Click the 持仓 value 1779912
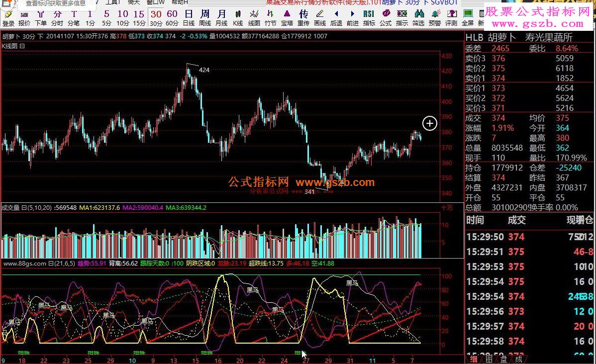Screen dimensions: 596x364 point(507,168)
